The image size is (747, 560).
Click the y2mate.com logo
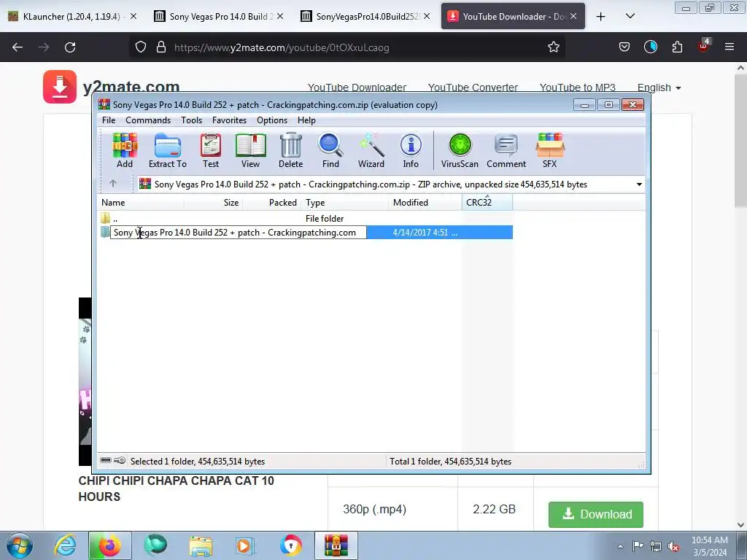pyautogui.click(x=111, y=87)
